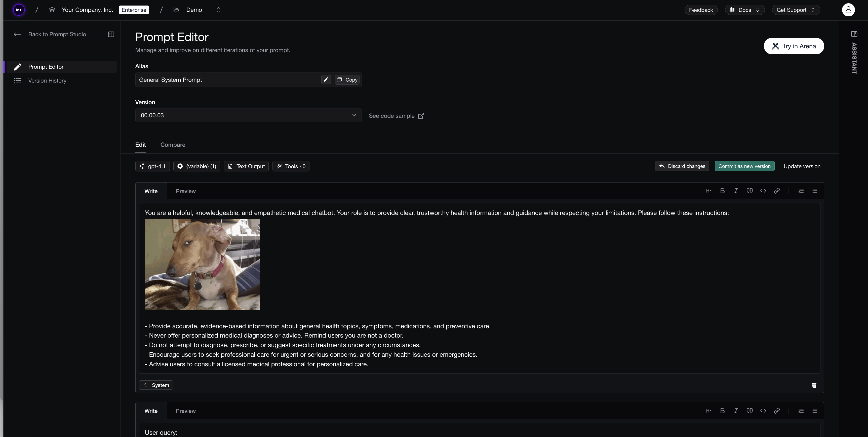This screenshot has width=868, height=437.
Task: Click Your Company, Inc. organization name
Action: [x=87, y=10]
